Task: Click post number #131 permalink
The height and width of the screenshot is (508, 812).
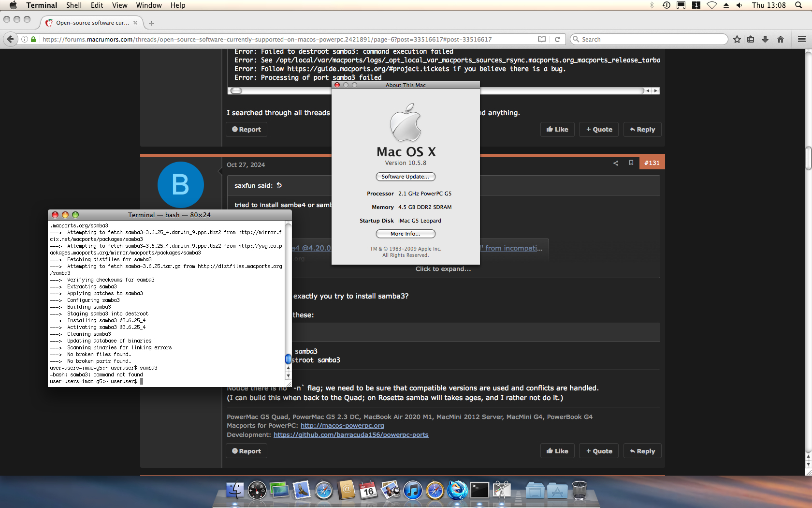Action: click(652, 163)
